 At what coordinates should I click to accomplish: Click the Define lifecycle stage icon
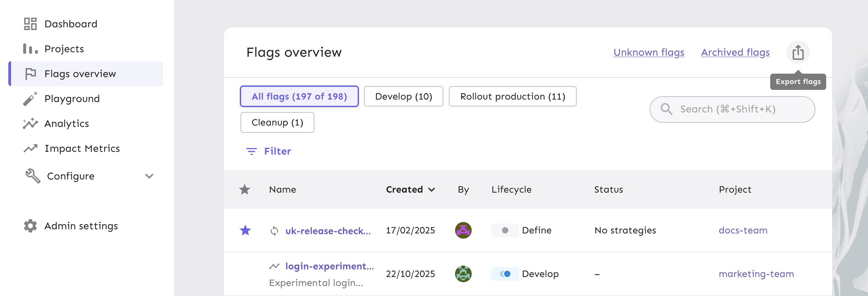coord(505,230)
